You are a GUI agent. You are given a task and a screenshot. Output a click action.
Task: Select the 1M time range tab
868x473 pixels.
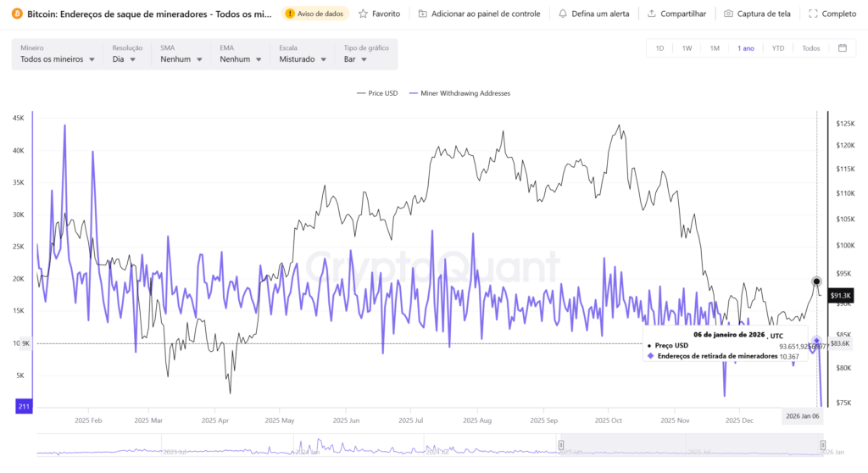click(715, 48)
